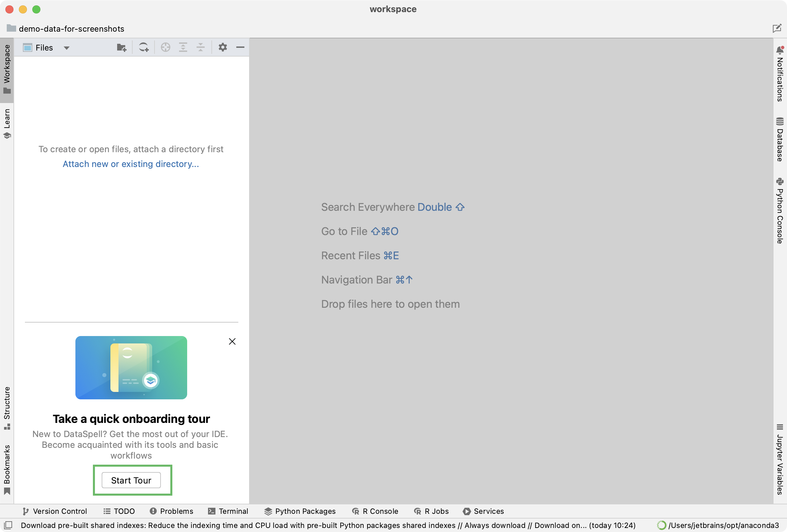Image resolution: width=787 pixels, height=532 pixels.
Task: Click the demo-data-for-screenshots folder path
Action: [x=65, y=28]
